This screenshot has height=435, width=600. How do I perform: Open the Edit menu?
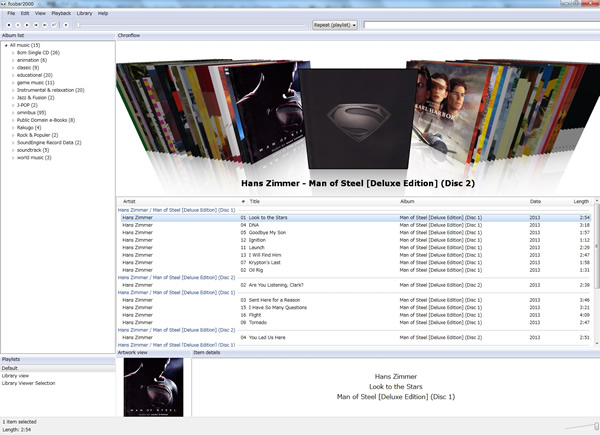[x=25, y=13]
